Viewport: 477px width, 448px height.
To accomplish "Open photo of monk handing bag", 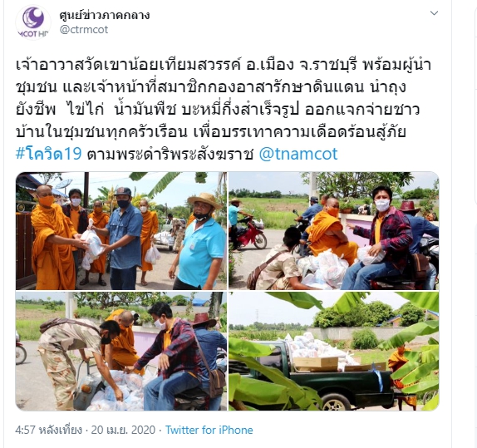I will 121,231.
